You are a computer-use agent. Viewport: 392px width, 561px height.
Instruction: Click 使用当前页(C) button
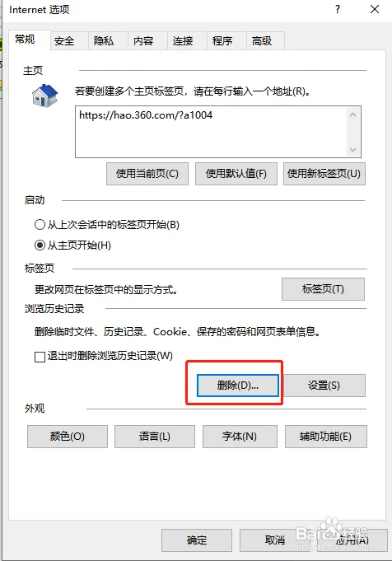pyautogui.click(x=147, y=174)
